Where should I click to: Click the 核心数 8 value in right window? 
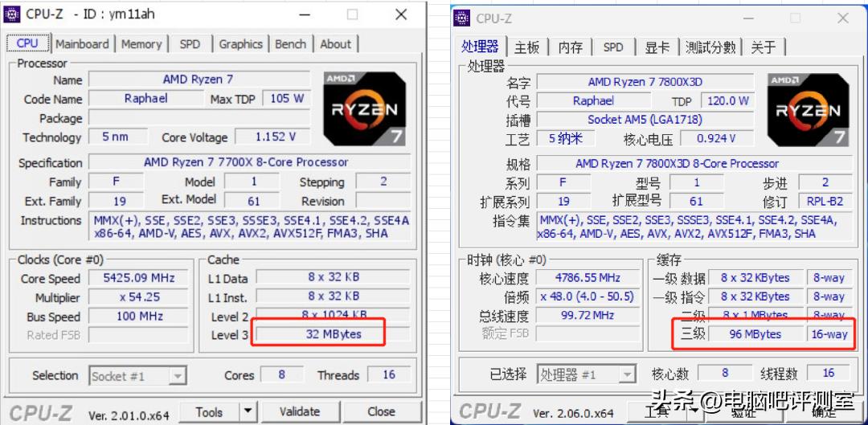point(725,373)
